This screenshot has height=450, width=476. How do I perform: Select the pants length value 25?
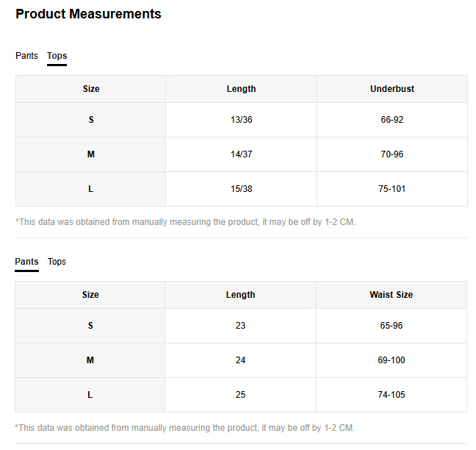pyautogui.click(x=240, y=395)
